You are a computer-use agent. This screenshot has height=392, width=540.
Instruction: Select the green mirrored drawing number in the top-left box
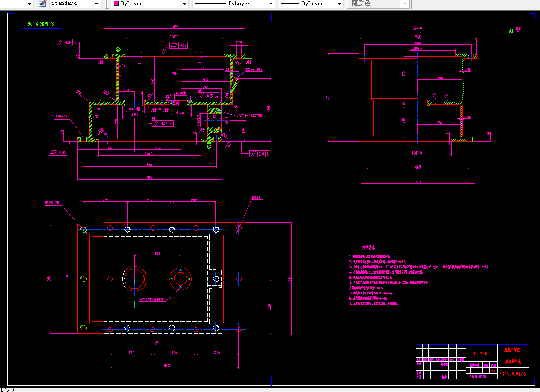(x=41, y=24)
